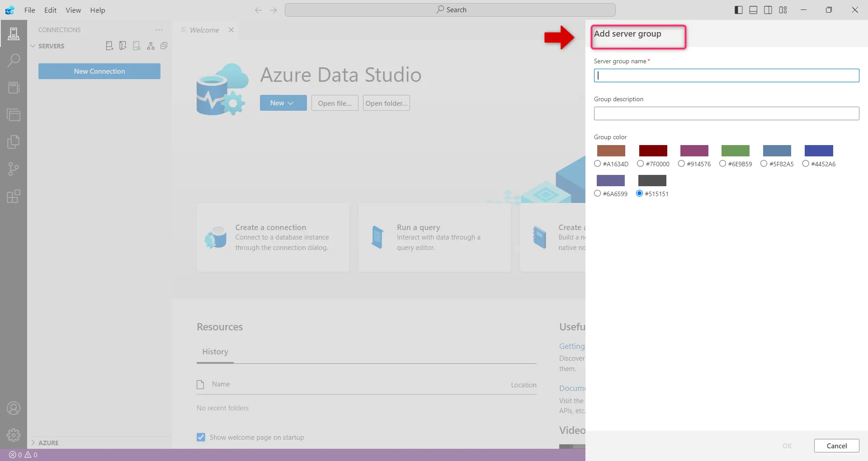The width and height of the screenshot is (868, 461).
Task: Open the Connections panel more actions ellipsis
Action: (159, 30)
